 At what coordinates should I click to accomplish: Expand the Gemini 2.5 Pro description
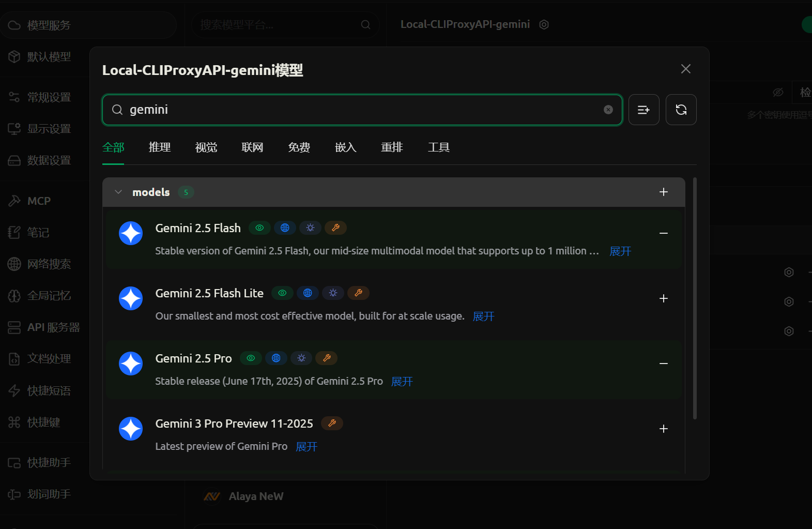(402, 382)
